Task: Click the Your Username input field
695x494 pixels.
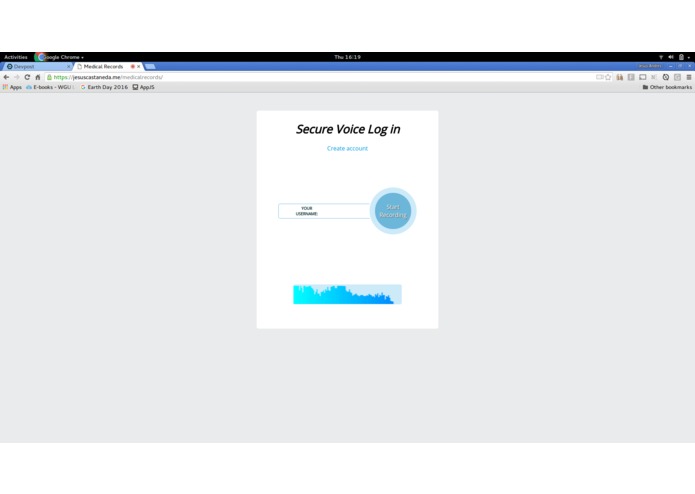Action: tap(324, 211)
